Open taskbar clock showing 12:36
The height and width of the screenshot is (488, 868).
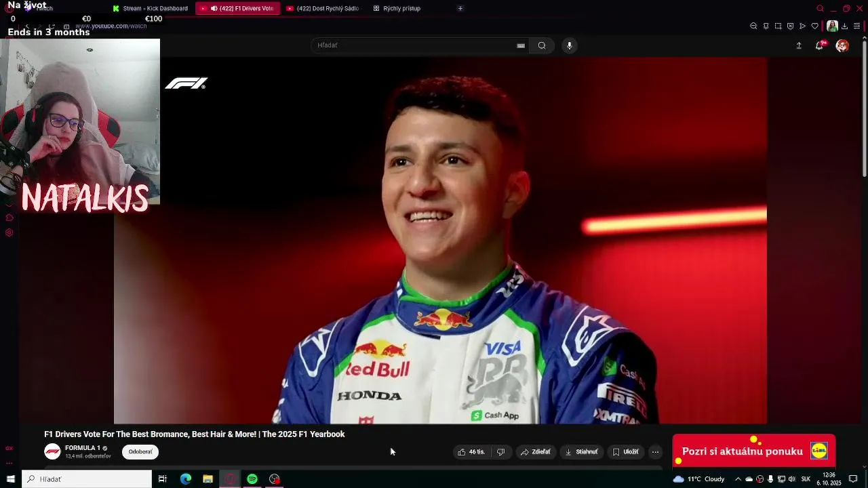(829, 479)
